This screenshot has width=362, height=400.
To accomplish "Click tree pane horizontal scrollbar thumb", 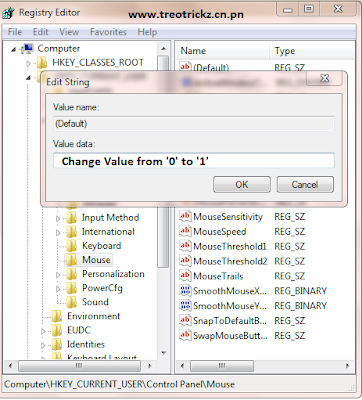I will pos(79,366).
